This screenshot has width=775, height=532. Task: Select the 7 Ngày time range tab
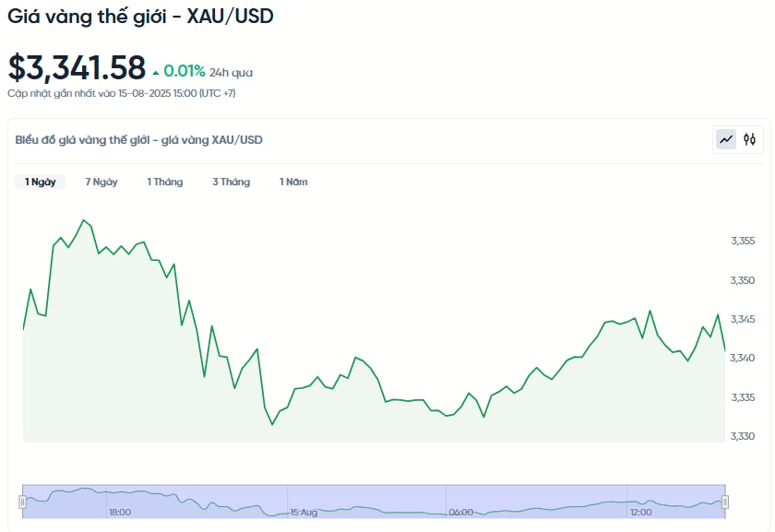(101, 182)
